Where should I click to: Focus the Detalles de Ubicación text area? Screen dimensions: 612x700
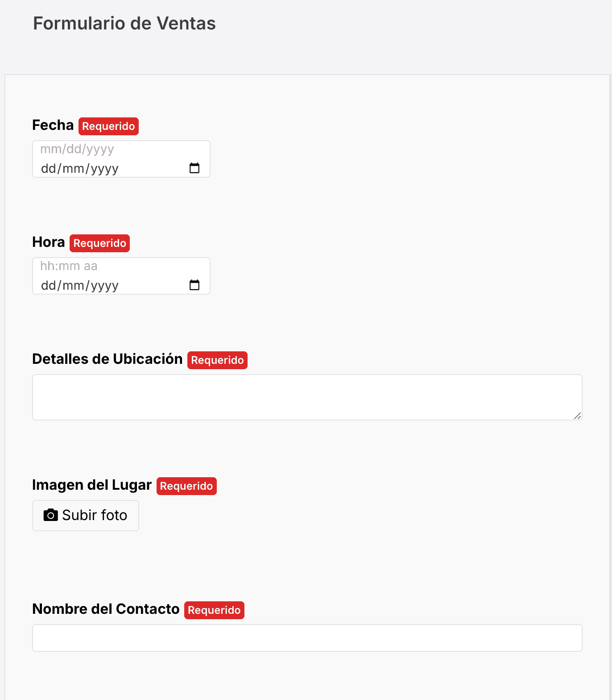(x=307, y=397)
